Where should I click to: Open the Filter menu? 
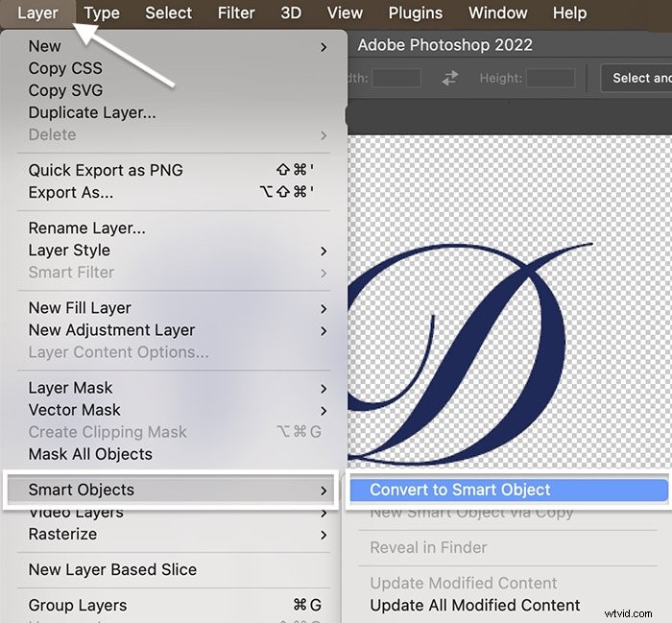[236, 12]
